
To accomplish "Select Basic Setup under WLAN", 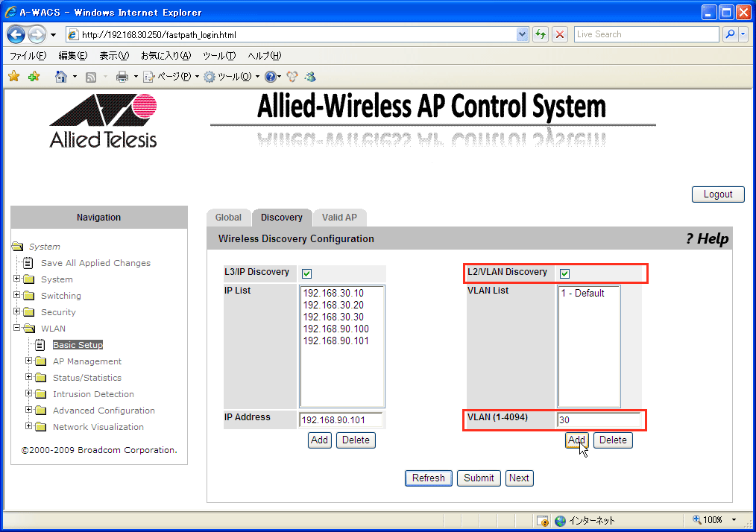I will click(78, 345).
